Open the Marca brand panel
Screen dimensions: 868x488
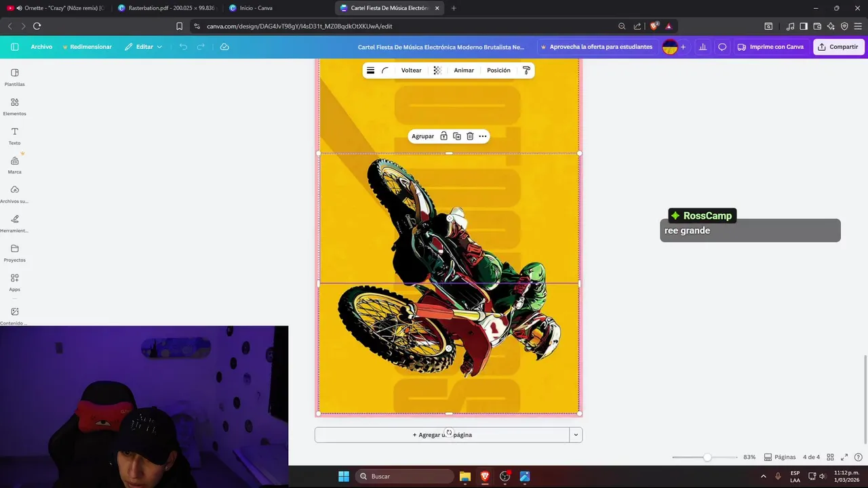click(x=14, y=165)
